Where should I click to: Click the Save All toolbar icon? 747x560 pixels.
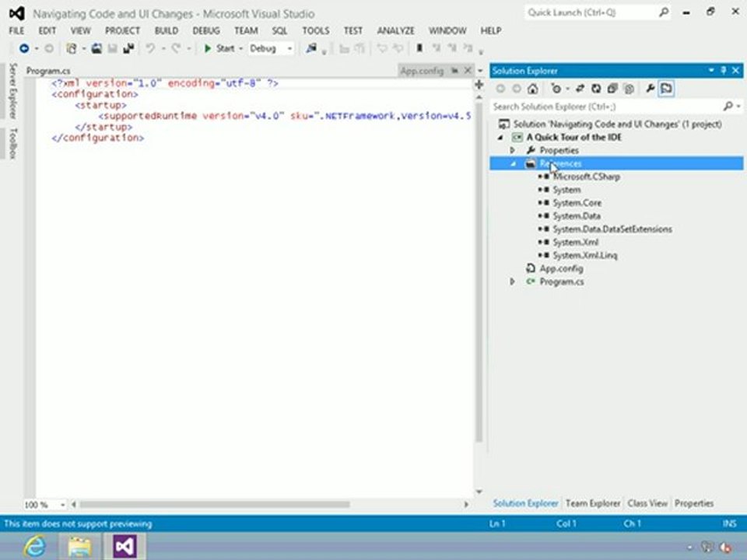(128, 48)
